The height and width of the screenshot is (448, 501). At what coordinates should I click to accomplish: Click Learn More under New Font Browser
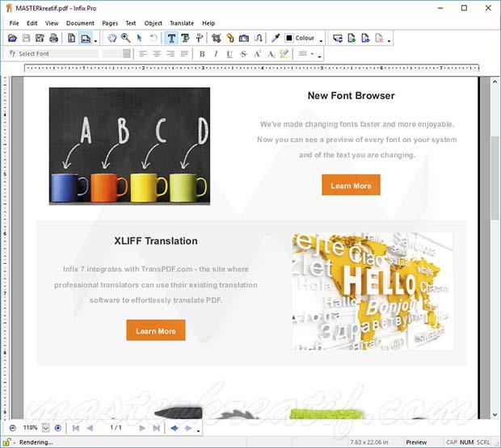click(351, 185)
